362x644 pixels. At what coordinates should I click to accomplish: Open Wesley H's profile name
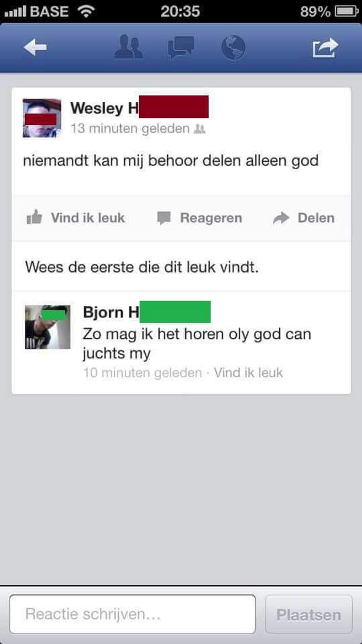(x=139, y=108)
